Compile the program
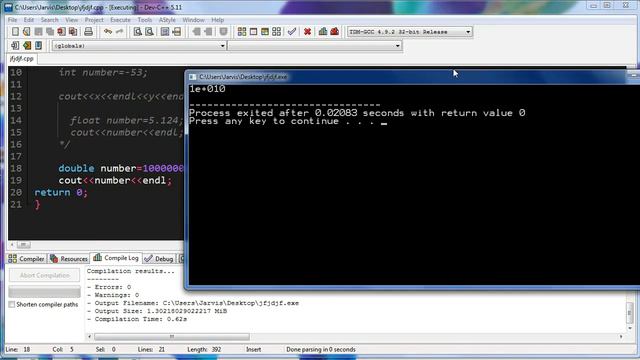Image resolution: width=640 pixels, height=360 pixels. pos(242,32)
